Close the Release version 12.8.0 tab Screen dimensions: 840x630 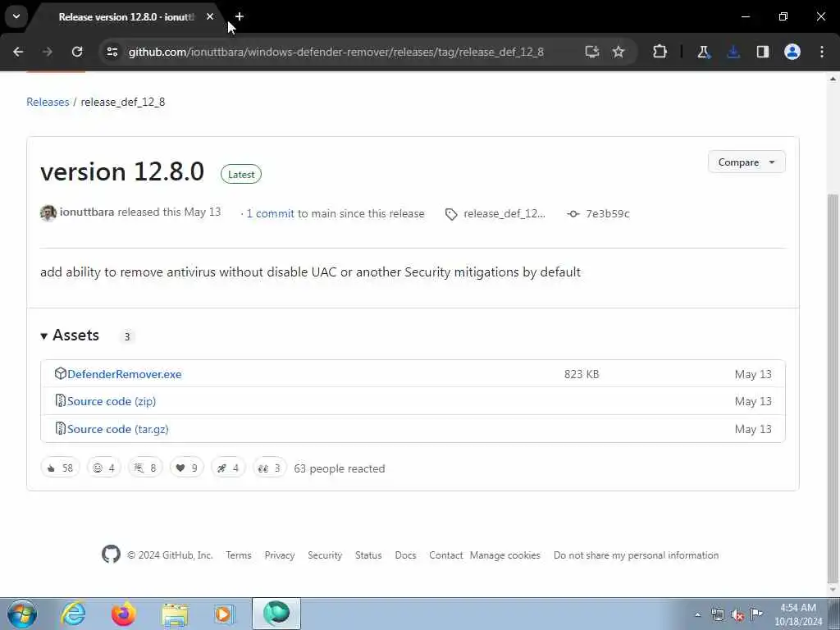pos(210,16)
